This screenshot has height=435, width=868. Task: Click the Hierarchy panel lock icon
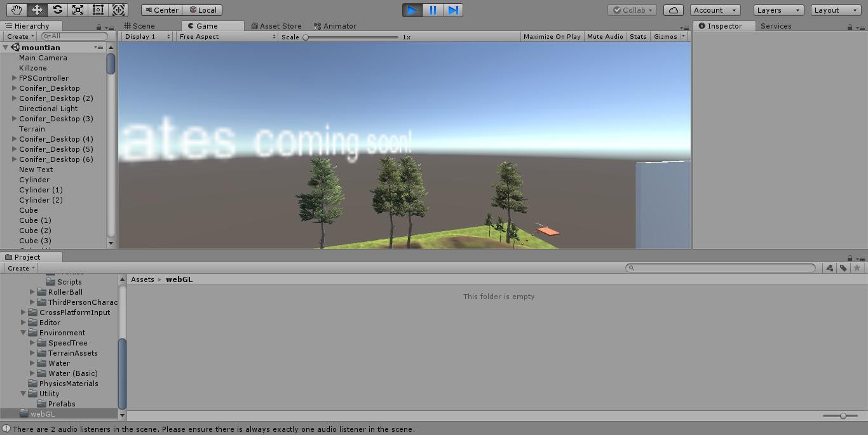click(98, 27)
